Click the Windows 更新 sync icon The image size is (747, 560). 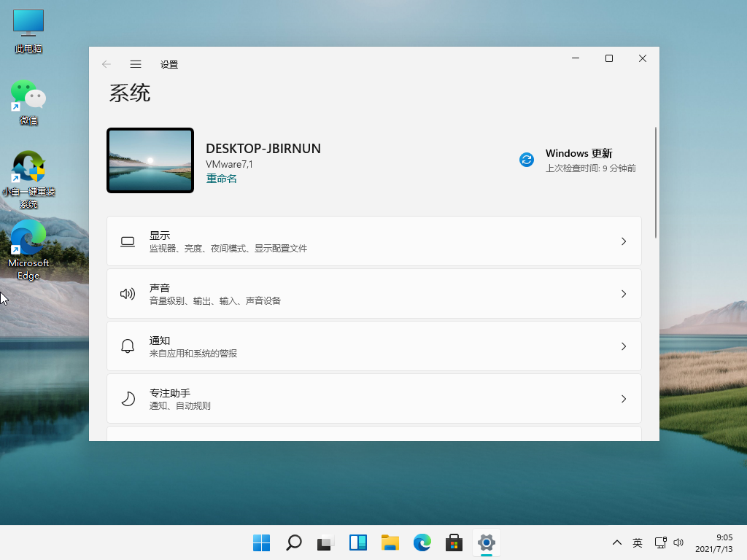pyautogui.click(x=527, y=160)
